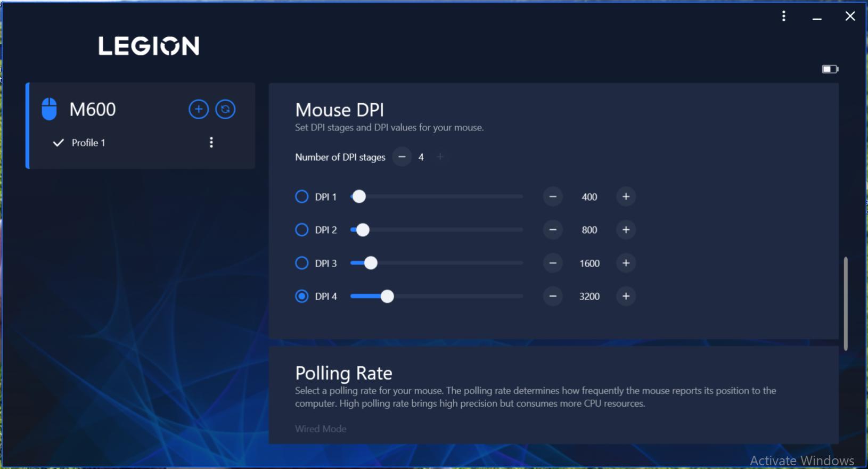Click the vertical scrollbar on right
Screen dimensions: 868x469
[846, 303]
